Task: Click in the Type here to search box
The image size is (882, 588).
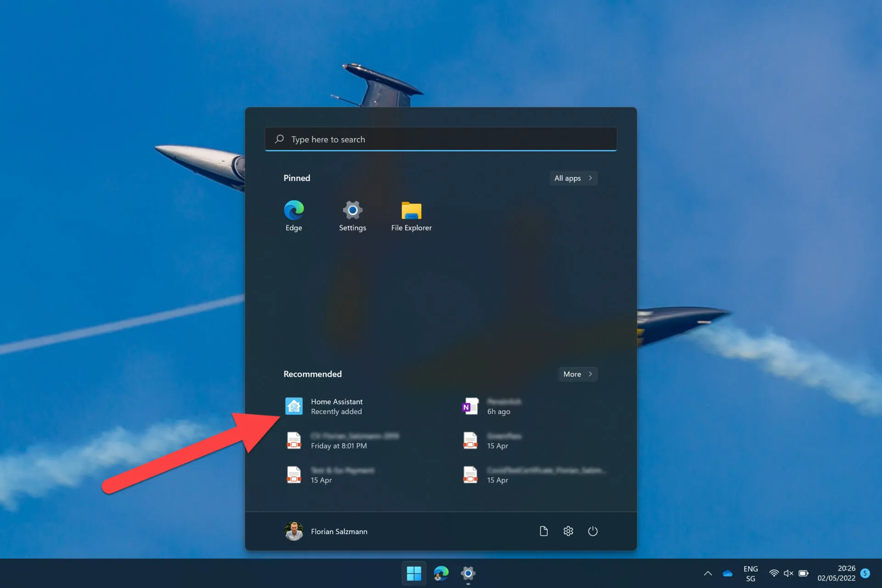Action: tap(441, 139)
